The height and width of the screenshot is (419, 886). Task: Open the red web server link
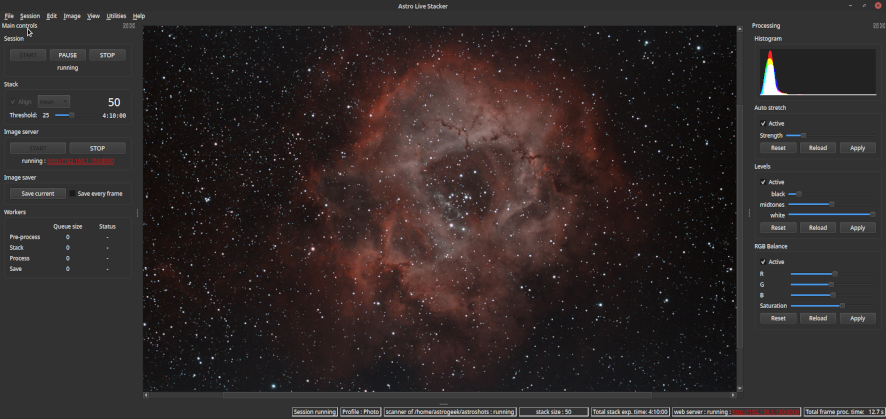point(80,161)
